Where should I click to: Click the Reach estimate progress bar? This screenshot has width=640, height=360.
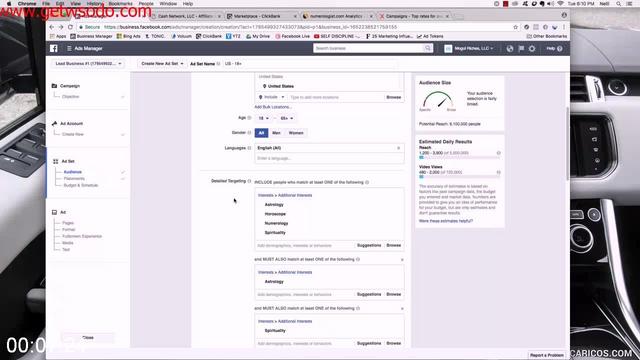(x=459, y=157)
